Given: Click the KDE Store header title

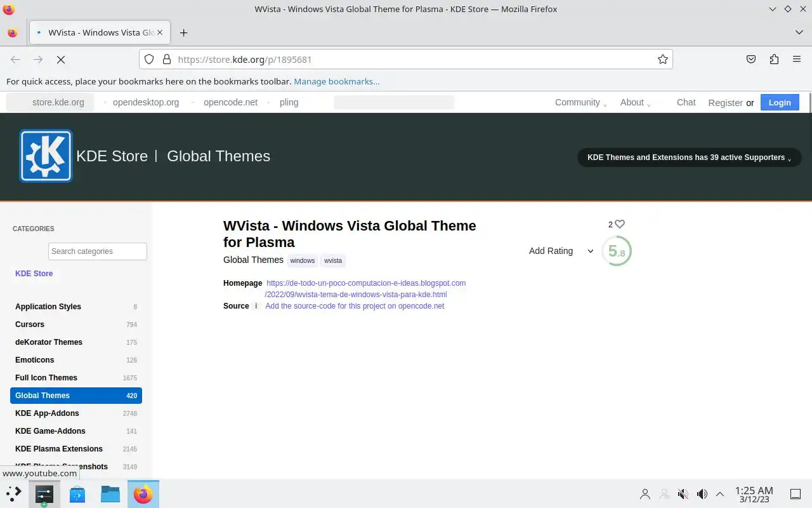Looking at the screenshot, I should tap(112, 156).
